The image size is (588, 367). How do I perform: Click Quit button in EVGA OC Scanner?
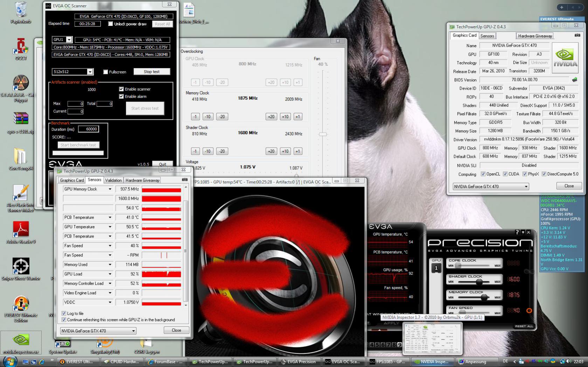tap(162, 164)
